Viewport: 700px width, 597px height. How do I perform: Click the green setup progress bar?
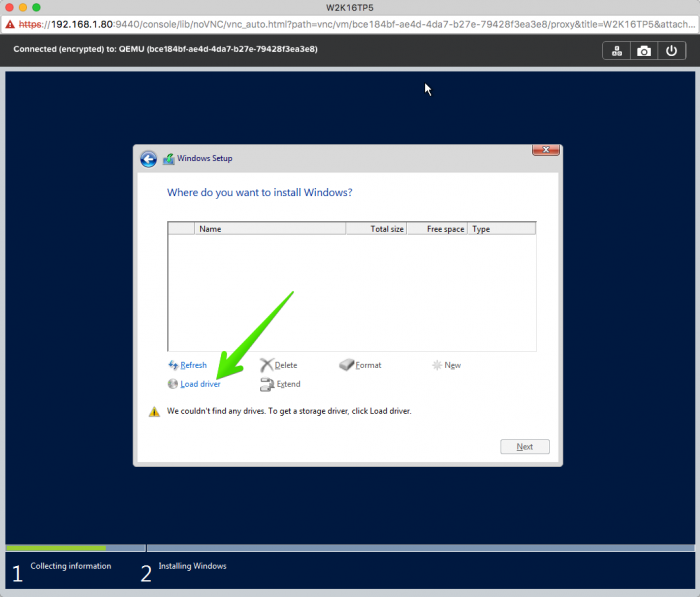56,548
